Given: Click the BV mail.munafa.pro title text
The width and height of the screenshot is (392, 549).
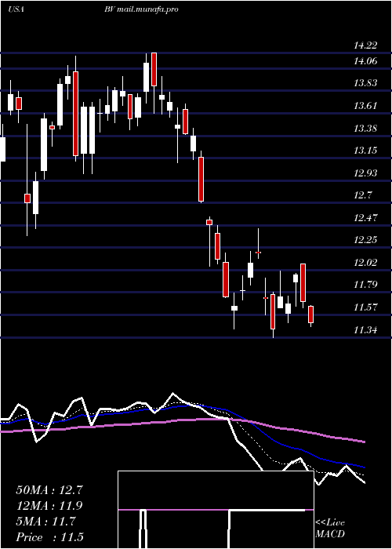Looking at the screenshot, I should [x=141, y=9].
